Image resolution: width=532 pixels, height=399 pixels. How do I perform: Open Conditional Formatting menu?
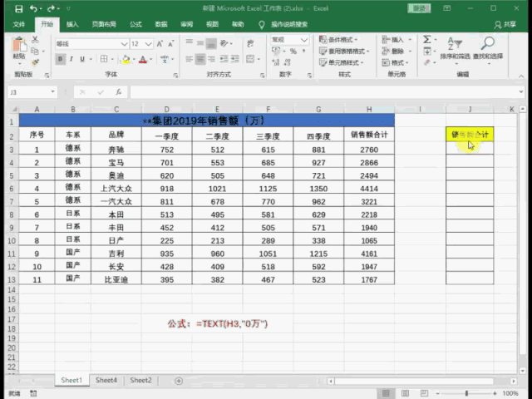(x=338, y=40)
